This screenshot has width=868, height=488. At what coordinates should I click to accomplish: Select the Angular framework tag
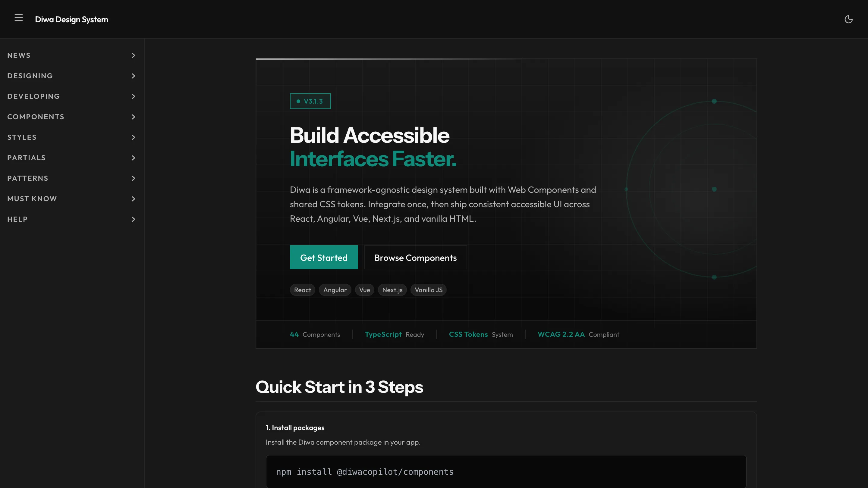335,290
